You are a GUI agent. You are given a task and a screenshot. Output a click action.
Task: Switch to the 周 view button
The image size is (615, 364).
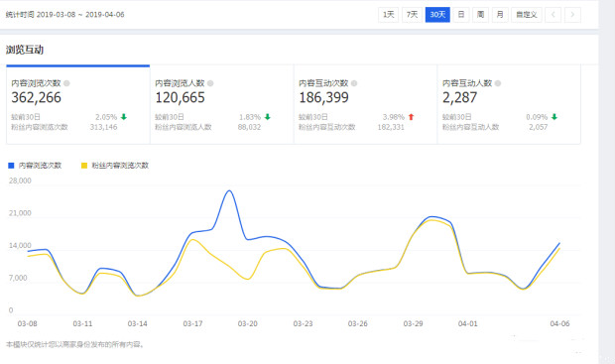coord(480,15)
